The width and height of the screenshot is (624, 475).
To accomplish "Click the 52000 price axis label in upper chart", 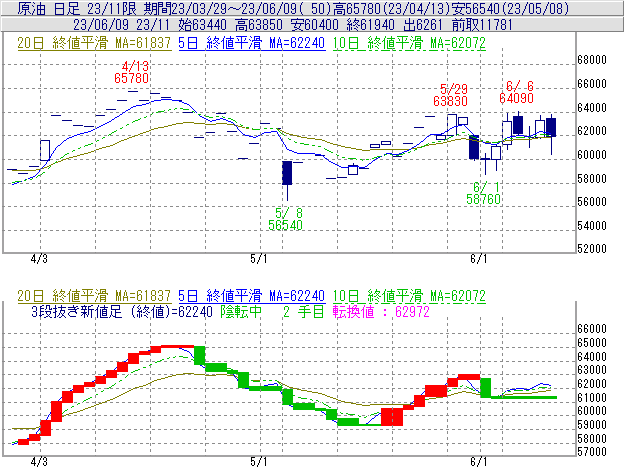I will [x=592, y=249].
